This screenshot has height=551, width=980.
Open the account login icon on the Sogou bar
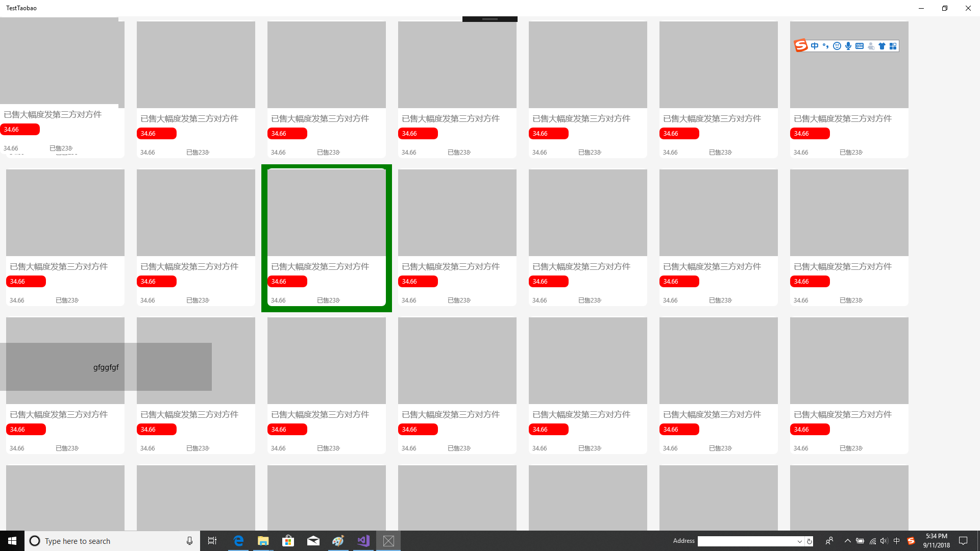pos(871,46)
